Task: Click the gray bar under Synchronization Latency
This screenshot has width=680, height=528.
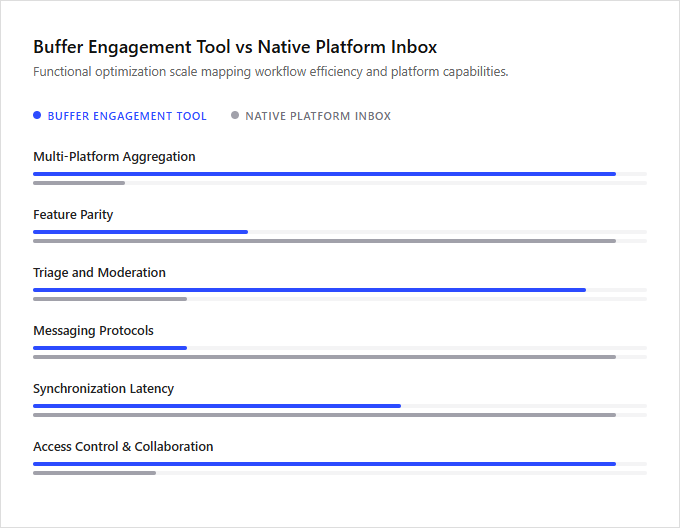Action: tap(324, 415)
